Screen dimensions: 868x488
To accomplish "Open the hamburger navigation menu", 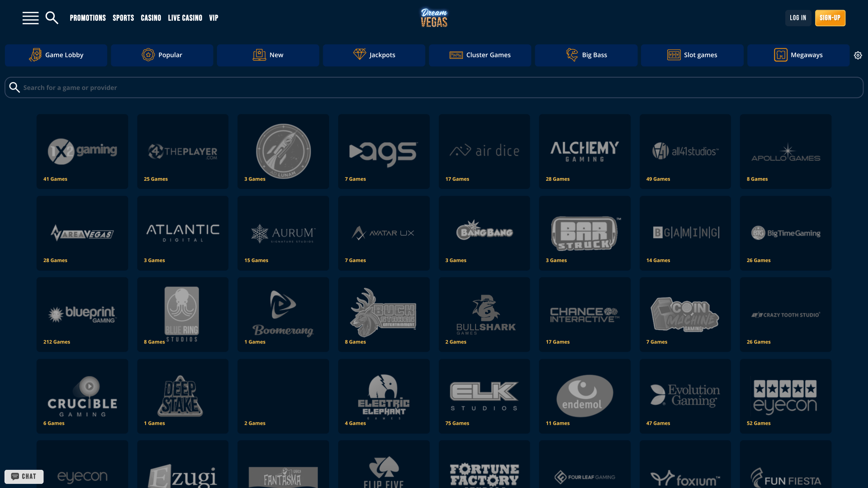I will coord(30,18).
